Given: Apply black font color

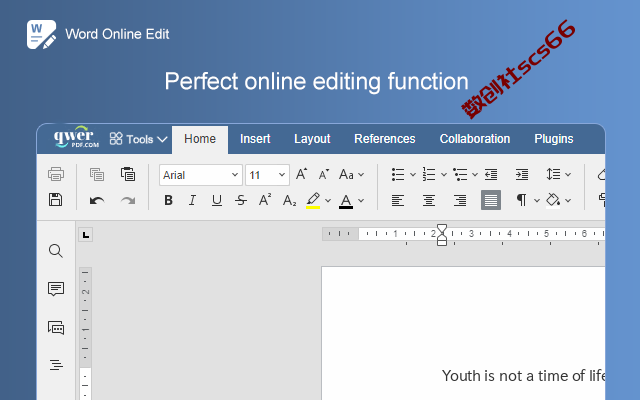Looking at the screenshot, I should pos(346,201).
